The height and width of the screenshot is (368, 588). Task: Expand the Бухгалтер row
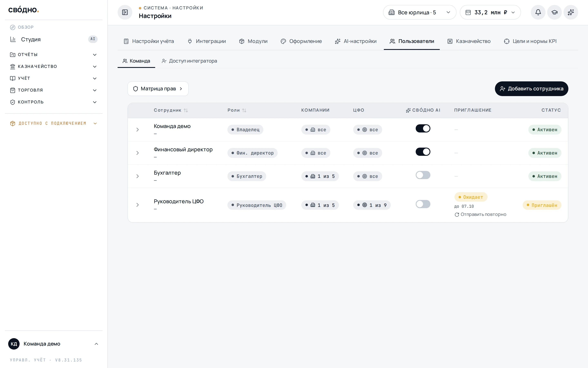(138, 176)
